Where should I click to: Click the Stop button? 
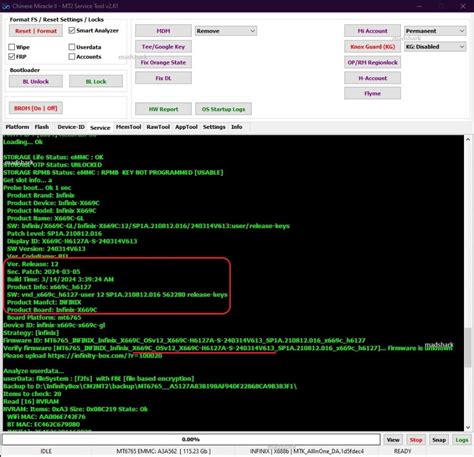click(x=416, y=440)
